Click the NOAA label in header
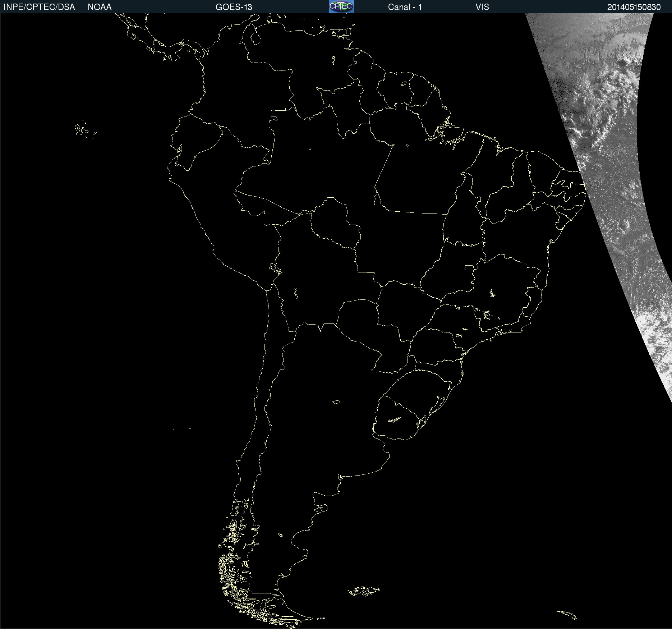 pos(100,7)
